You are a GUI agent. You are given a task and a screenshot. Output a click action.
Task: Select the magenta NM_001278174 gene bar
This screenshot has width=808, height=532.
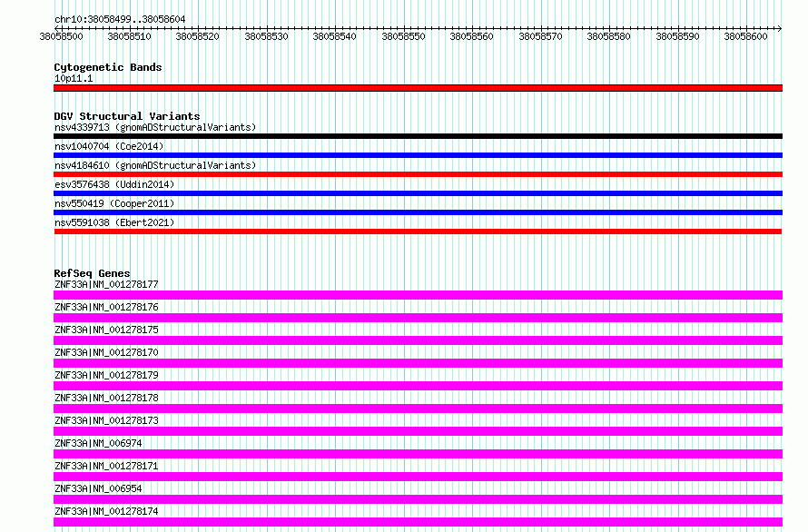(x=418, y=522)
